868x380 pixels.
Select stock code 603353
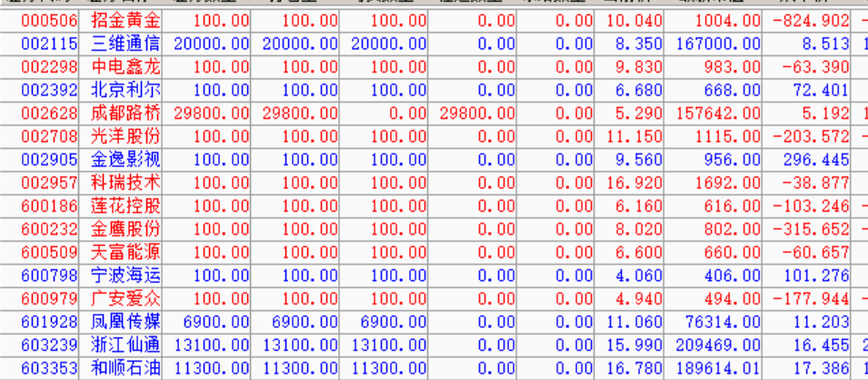49,368
